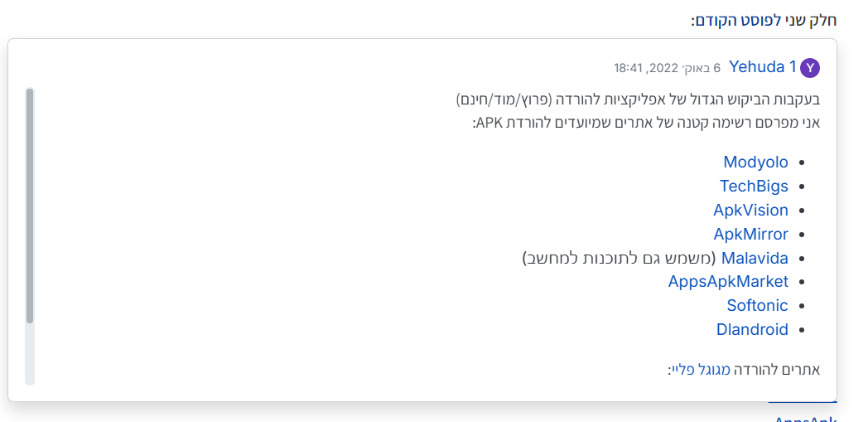This screenshot has height=422, width=868.
Task: Visit the ApkVision site link
Action: [750, 211]
